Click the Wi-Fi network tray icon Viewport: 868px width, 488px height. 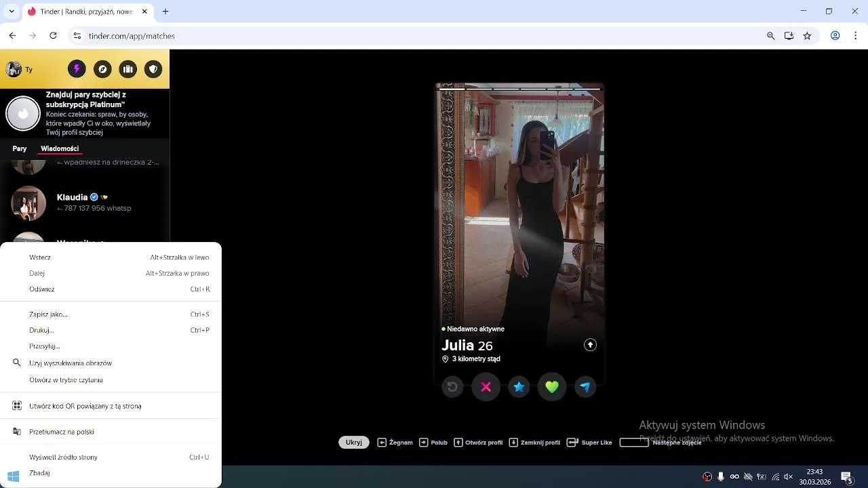coord(775,477)
